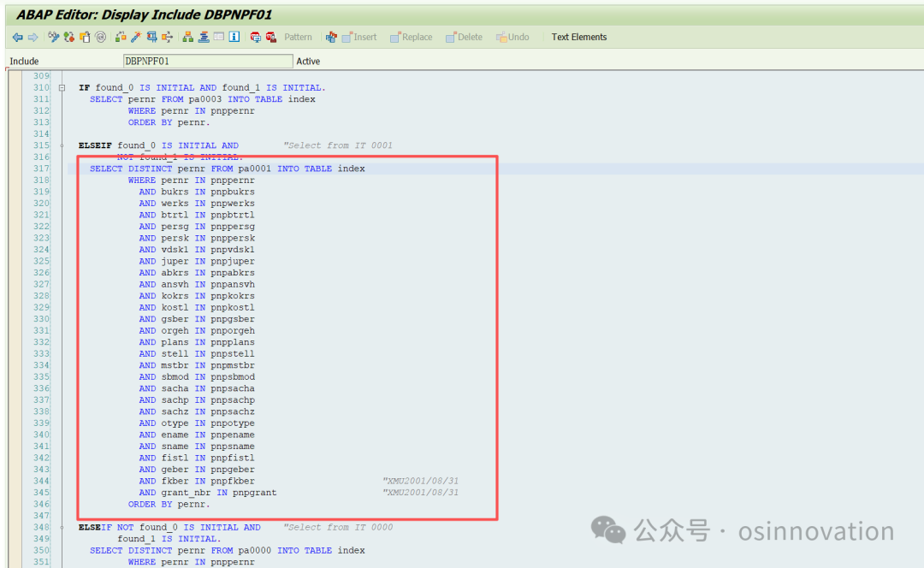Viewport: 924px width, 568px height.
Task: Click the Activate magic wand icon
Action: [x=136, y=37]
